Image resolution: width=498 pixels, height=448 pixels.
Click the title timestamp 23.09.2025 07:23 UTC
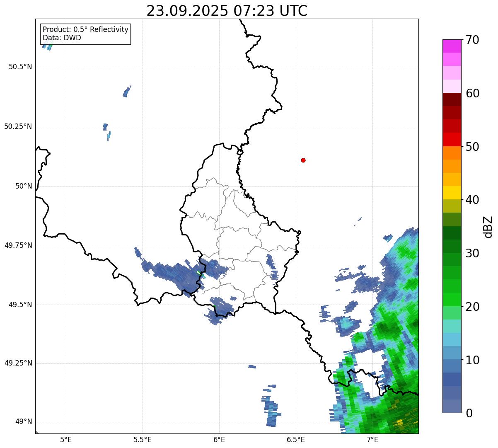pyautogui.click(x=227, y=11)
